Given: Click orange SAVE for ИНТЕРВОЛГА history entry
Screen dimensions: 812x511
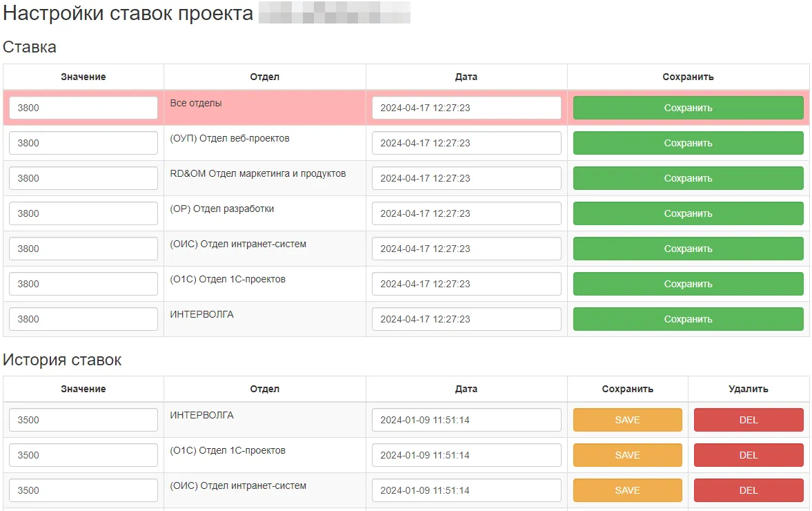Looking at the screenshot, I should pos(627,420).
